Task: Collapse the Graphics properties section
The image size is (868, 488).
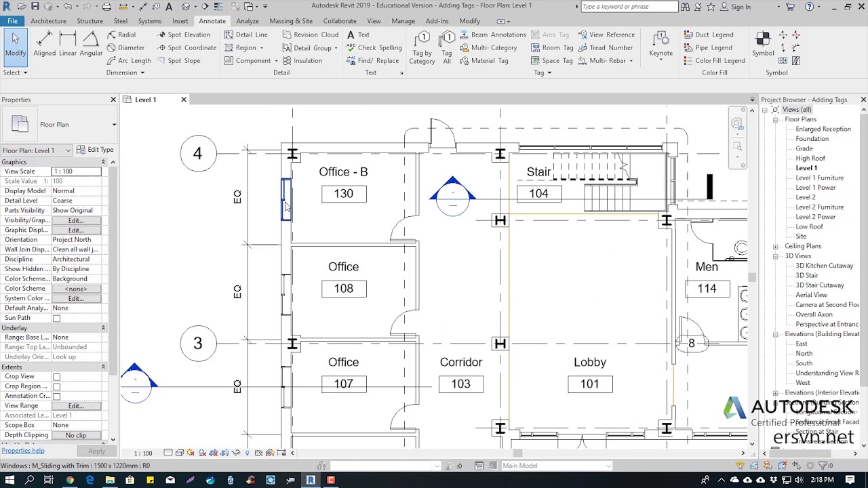Action: [x=103, y=162]
